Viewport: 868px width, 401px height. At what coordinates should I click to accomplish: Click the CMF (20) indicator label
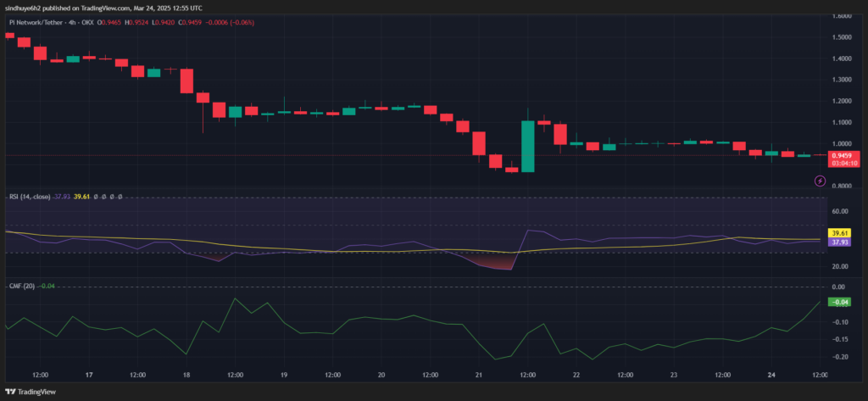(22, 286)
